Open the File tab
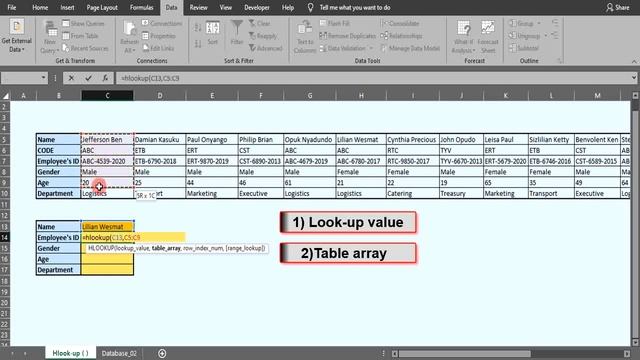This screenshot has width=640, height=360. (x=12, y=7)
